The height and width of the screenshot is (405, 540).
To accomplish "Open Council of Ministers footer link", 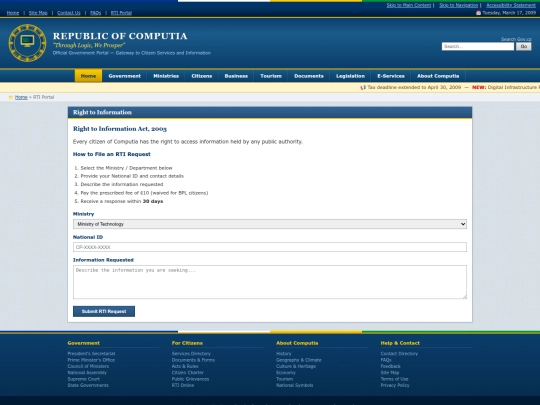I will (88, 366).
